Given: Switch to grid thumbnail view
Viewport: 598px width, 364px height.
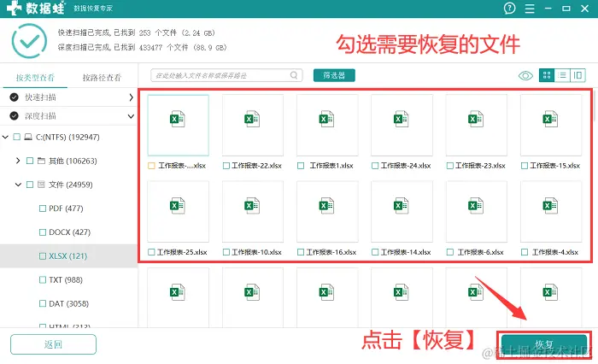Looking at the screenshot, I should (x=547, y=75).
